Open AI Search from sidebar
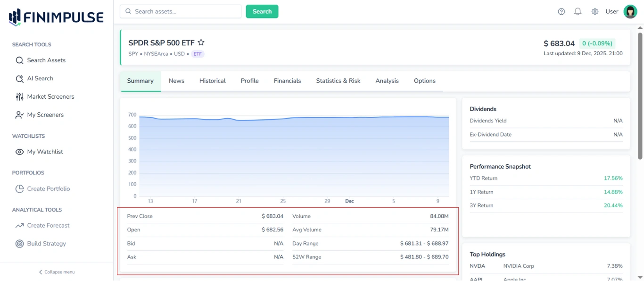This screenshot has width=644, height=281. click(40, 78)
